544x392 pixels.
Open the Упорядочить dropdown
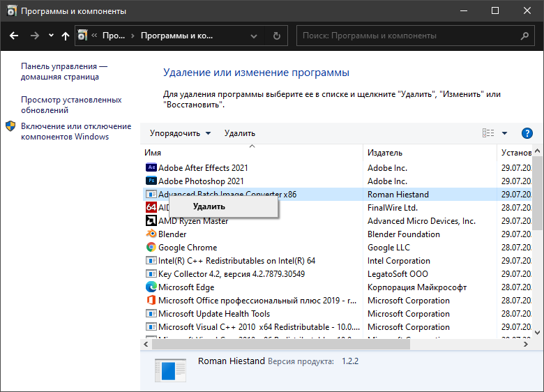(x=180, y=133)
